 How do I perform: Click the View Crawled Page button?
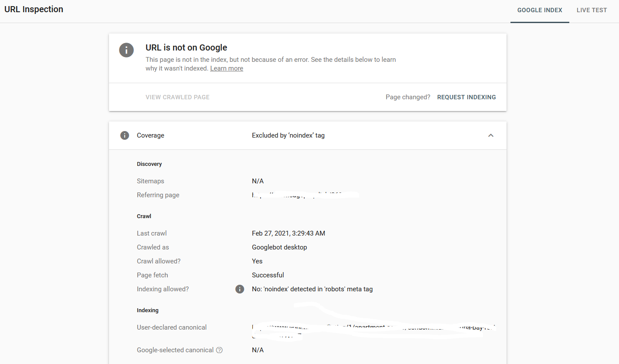coord(177,97)
